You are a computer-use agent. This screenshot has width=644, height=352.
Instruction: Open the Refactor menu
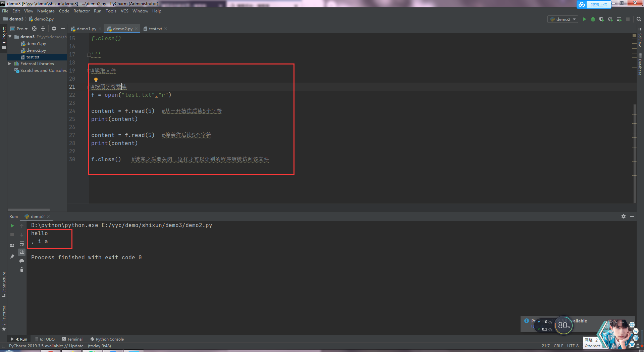point(82,11)
